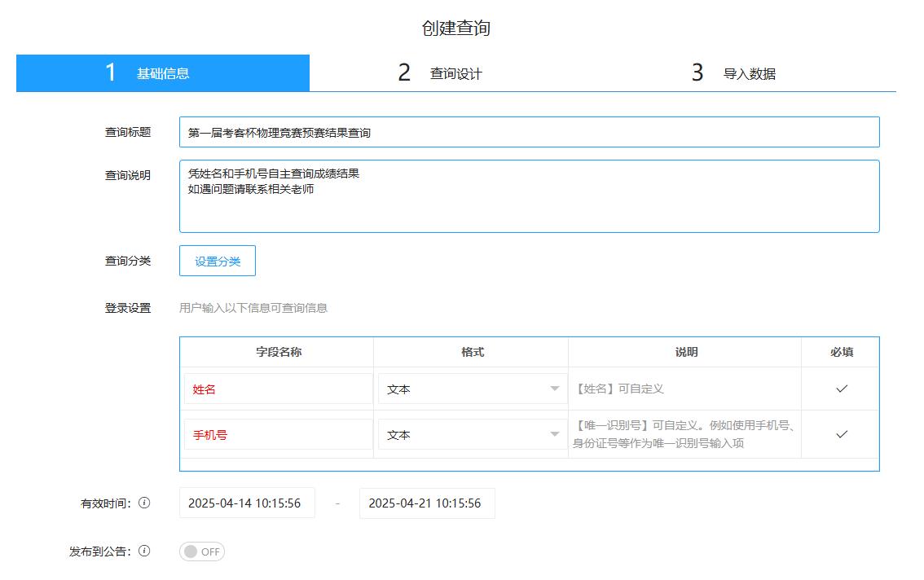
Task: Edit the 手机号 field name box
Action: [277, 434]
